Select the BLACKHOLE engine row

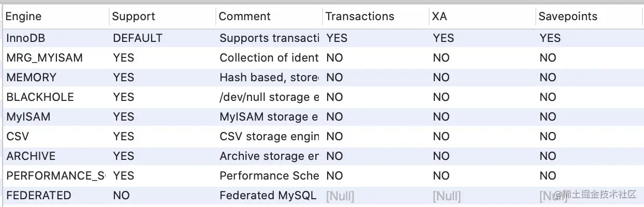pyautogui.click(x=322, y=97)
